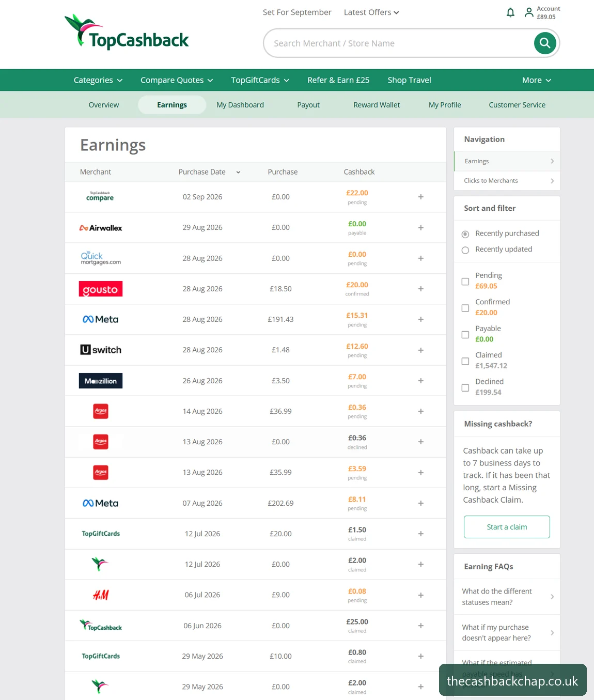Tick the Claimed filter checkbox

465,361
